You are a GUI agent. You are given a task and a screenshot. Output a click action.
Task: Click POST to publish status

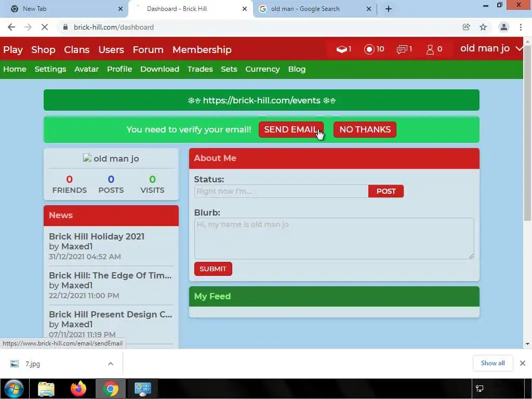coord(386,191)
